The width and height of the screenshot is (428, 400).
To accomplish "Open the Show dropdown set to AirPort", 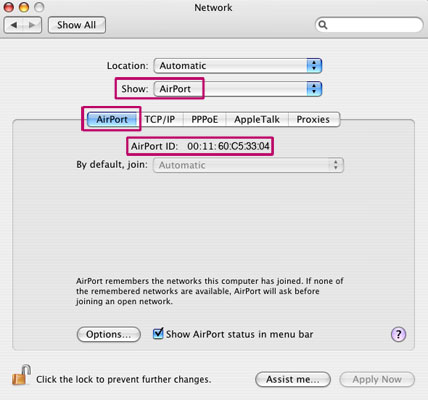I will tap(238, 89).
